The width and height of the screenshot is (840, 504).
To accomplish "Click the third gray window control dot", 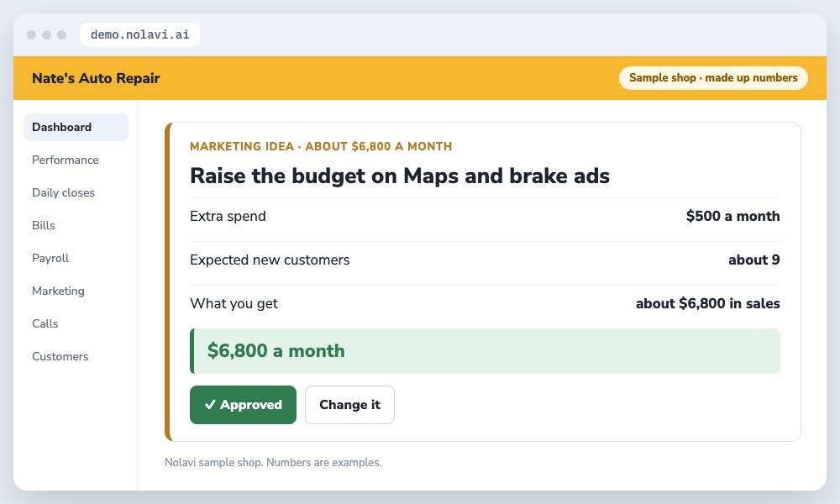I will coord(61,34).
